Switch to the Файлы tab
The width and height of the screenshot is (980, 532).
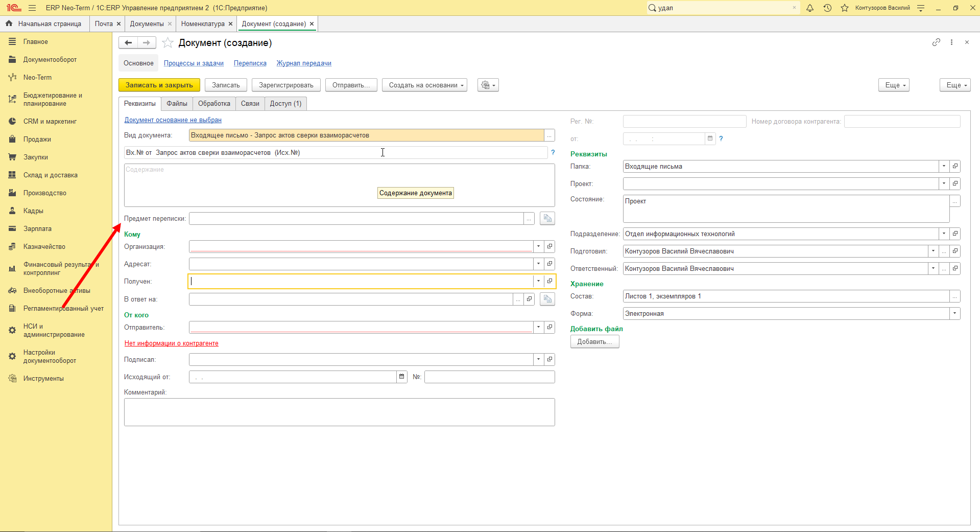pyautogui.click(x=177, y=104)
